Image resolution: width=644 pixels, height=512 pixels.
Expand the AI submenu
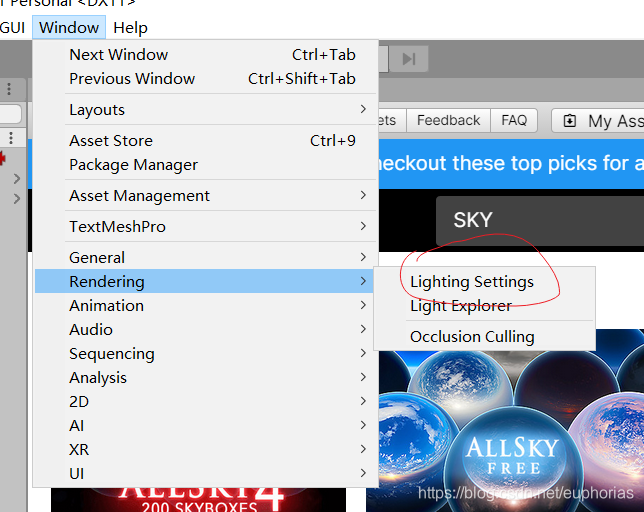pyautogui.click(x=206, y=425)
